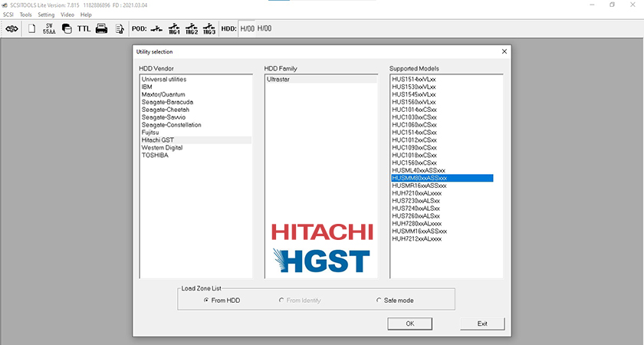644x345 pixels.
Task: Select model HUH7280xxALxxxx
Action: pyautogui.click(x=442, y=223)
